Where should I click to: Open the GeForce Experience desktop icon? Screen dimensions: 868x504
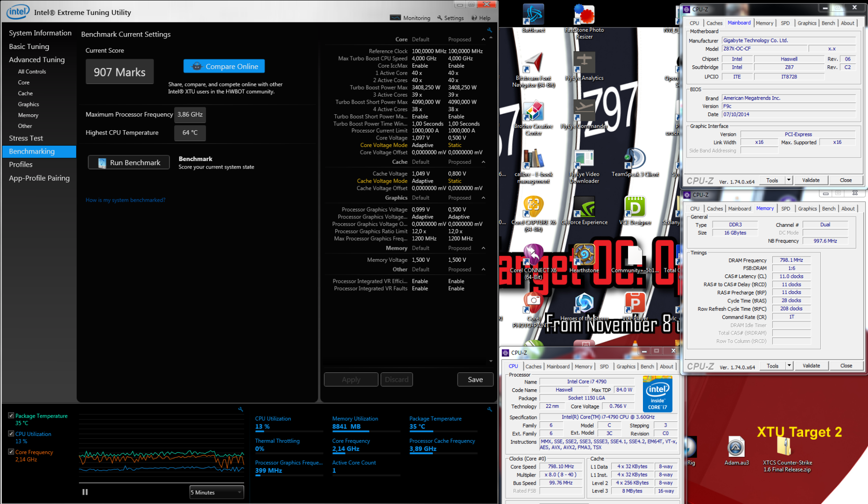pos(584,210)
